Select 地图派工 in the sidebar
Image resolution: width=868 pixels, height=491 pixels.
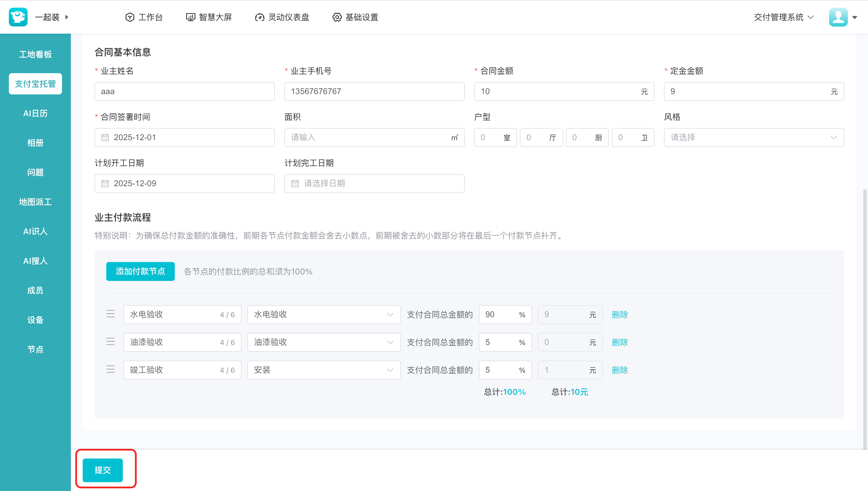(x=35, y=202)
